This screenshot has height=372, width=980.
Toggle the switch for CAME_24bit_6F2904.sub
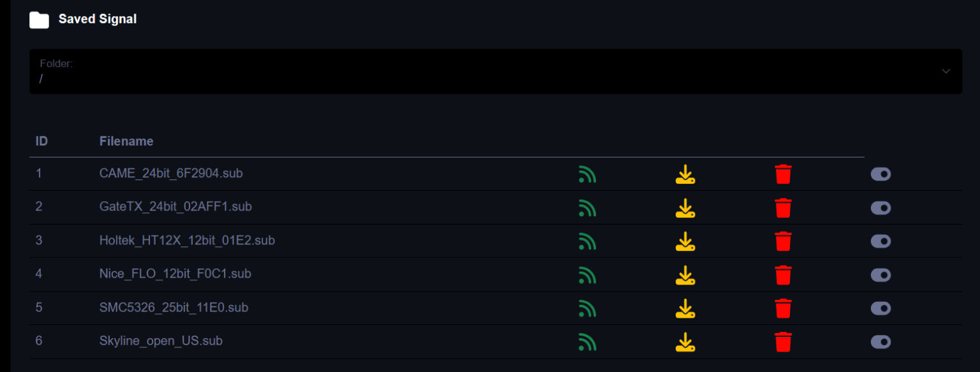tap(880, 174)
